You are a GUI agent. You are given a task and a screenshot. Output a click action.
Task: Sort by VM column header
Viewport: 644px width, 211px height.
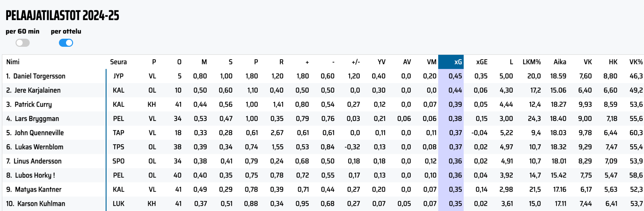tap(431, 62)
